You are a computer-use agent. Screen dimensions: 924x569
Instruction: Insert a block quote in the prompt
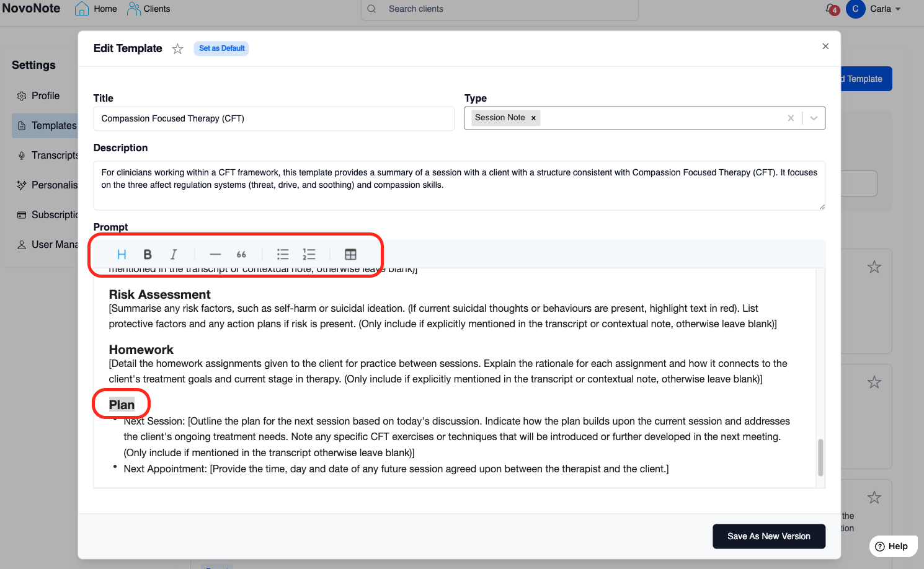(x=241, y=254)
